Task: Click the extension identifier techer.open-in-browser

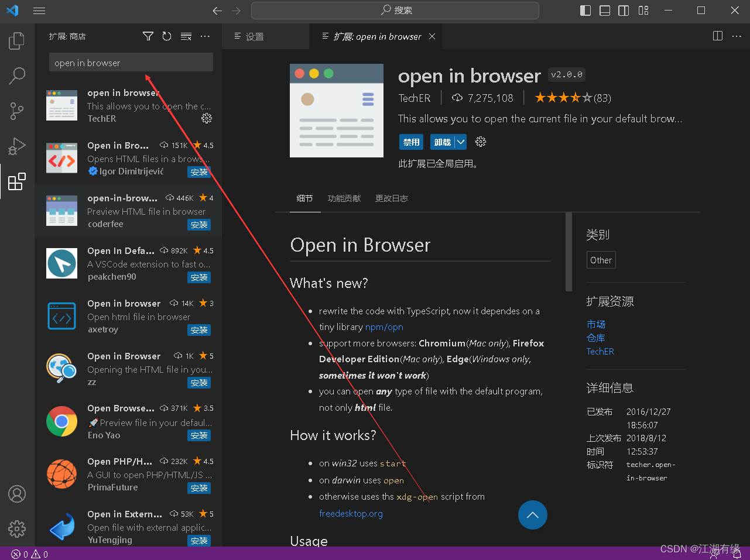Action: (651, 471)
